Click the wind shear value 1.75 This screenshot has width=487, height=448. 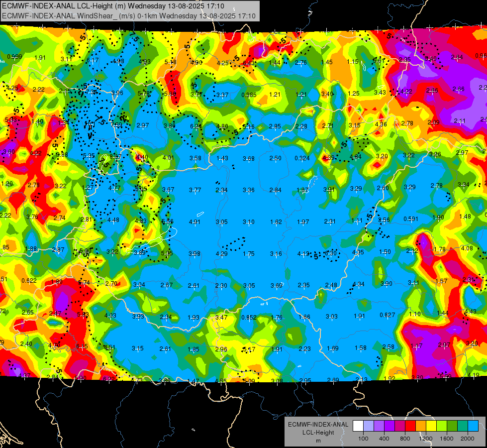pyautogui.click(x=249, y=254)
